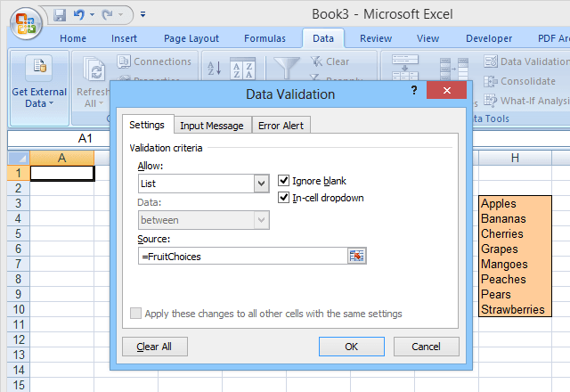Switch to the Input Message tab
The width and height of the screenshot is (570, 392).
coord(212,126)
